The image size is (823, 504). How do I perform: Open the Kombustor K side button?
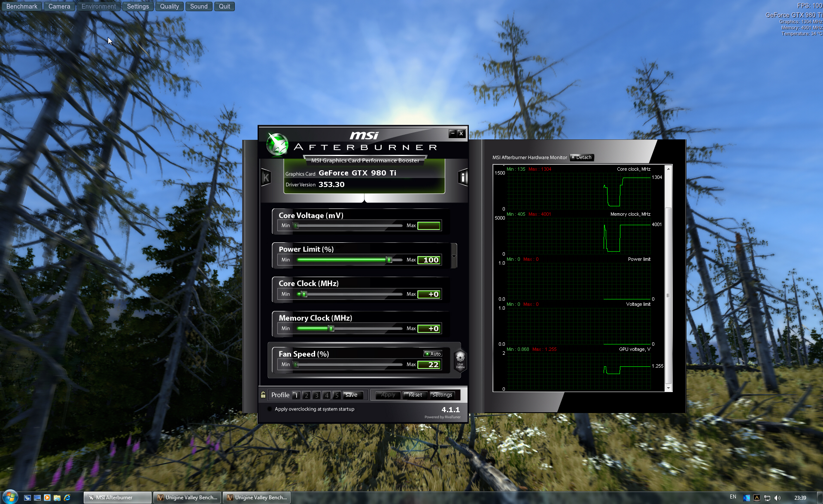tap(266, 177)
